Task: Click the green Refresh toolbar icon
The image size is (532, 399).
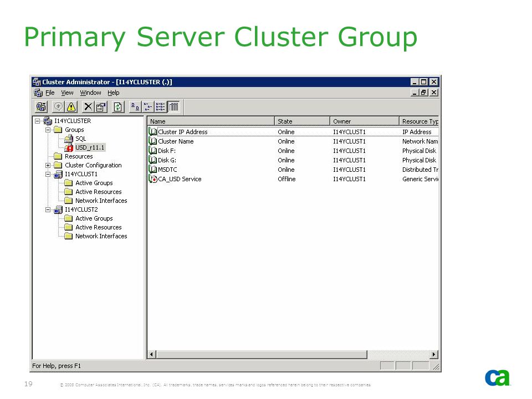Action: coord(117,107)
